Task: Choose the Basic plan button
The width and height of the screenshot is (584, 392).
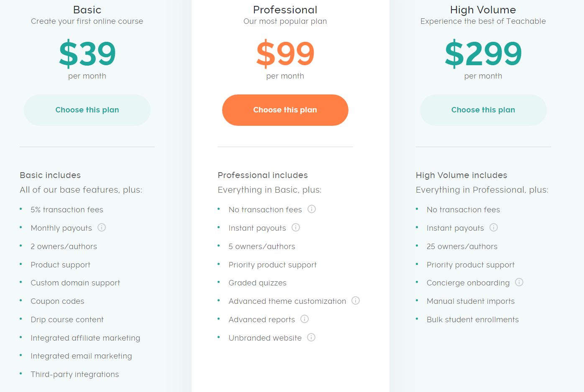Action: [x=87, y=110]
